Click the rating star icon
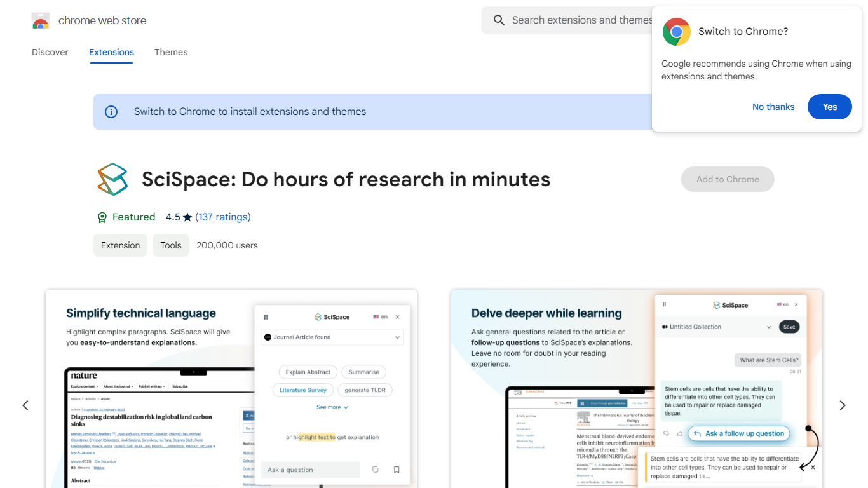 point(187,217)
